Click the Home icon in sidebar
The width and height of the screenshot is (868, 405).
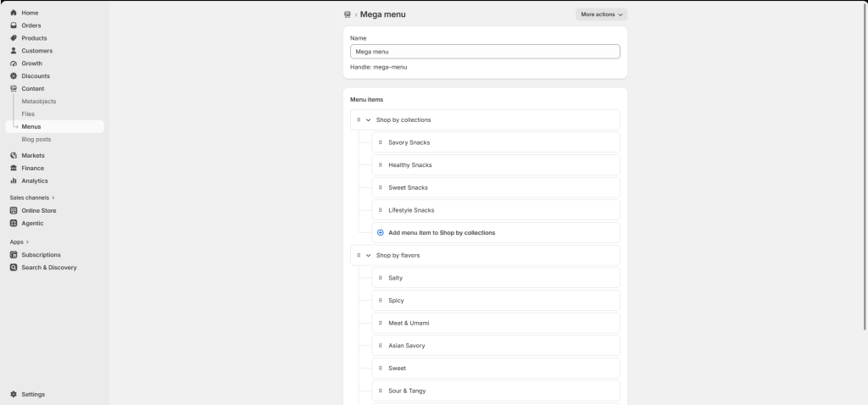coord(14,13)
